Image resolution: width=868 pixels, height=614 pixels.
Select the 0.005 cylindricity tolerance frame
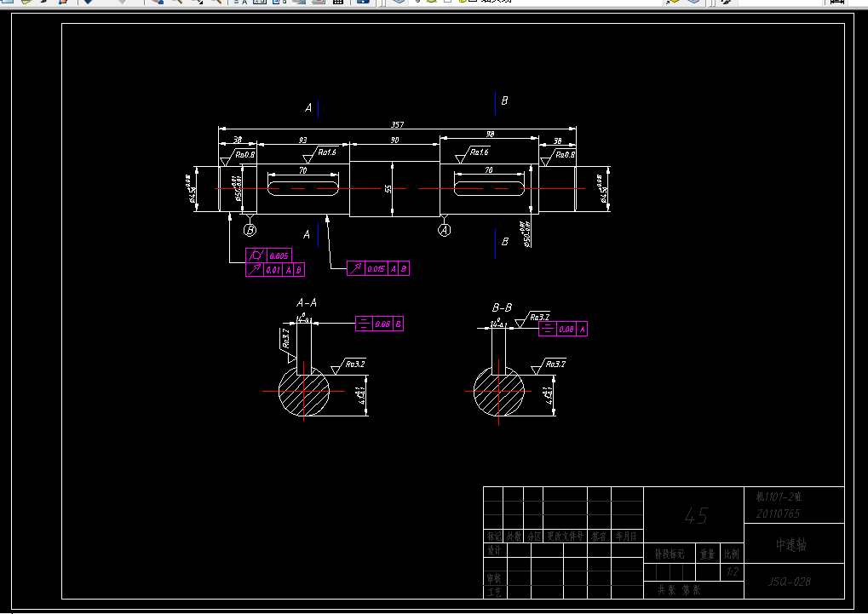click(x=268, y=255)
